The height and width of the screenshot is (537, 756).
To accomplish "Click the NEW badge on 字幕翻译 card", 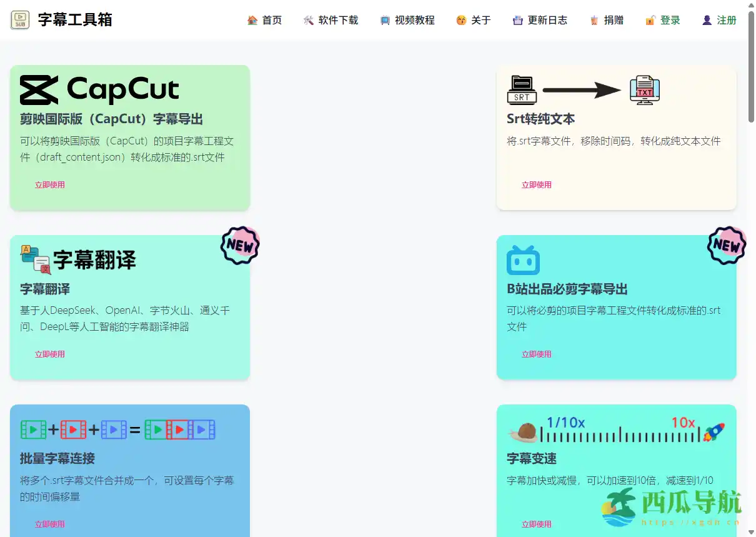I will tap(239, 245).
